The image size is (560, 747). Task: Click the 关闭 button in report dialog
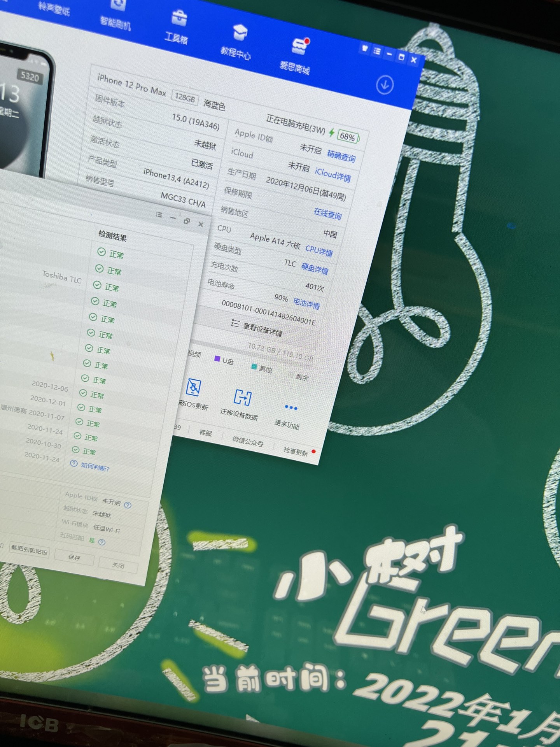point(118,565)
